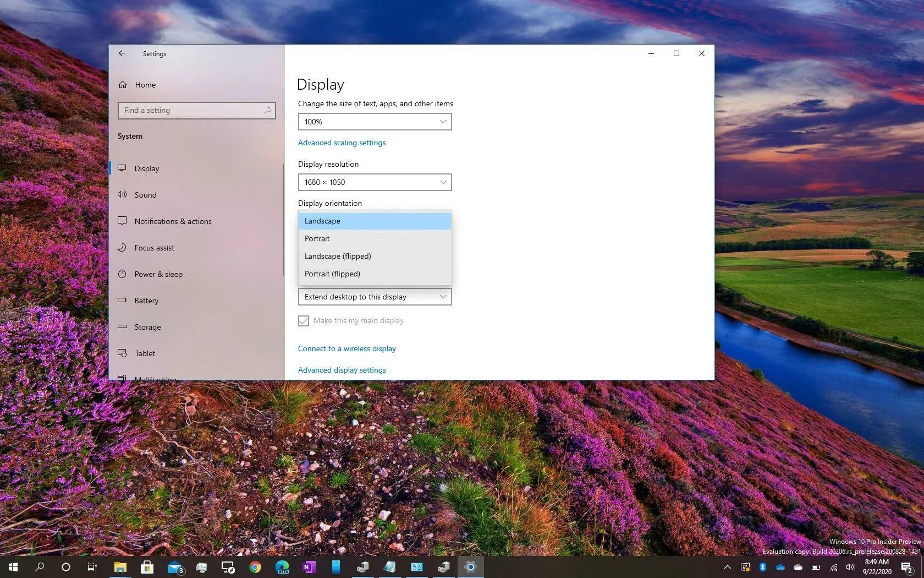Choose Landscape orientation option
Image resolution: width=924 pixels, height=578 pixels.
375,221
